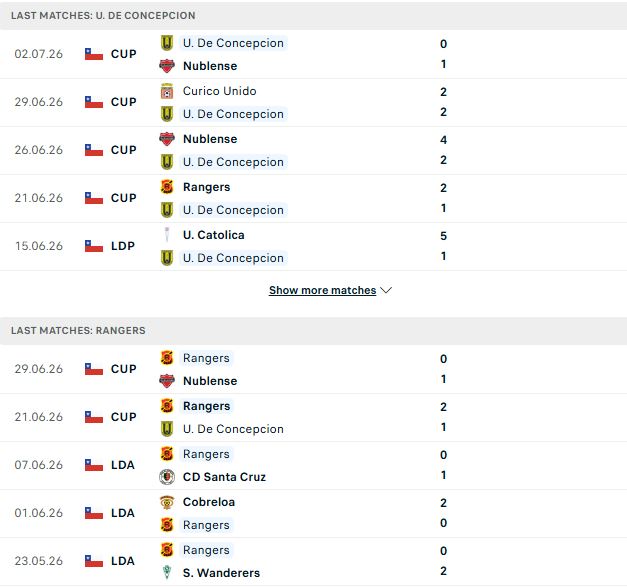This screenshot has width=627, height=587.
Task: Click Chile flag on the 23.05.26 row
Action: [x=94, y=561]
